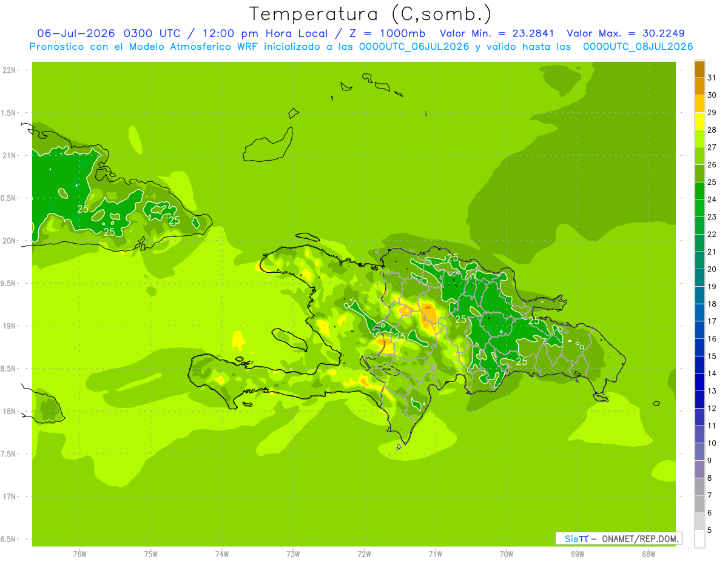Pick the amber swatch between 30 and 29
This screenshot has width=728, height=562.
coord(699,104)
